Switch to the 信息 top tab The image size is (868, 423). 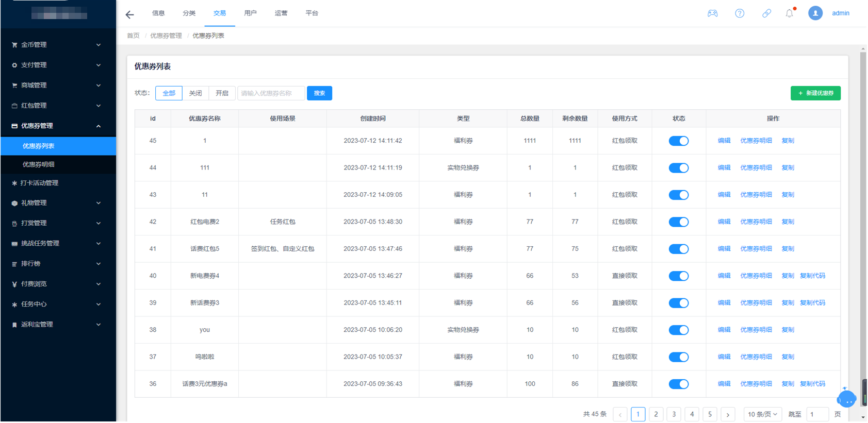(158, 13)
